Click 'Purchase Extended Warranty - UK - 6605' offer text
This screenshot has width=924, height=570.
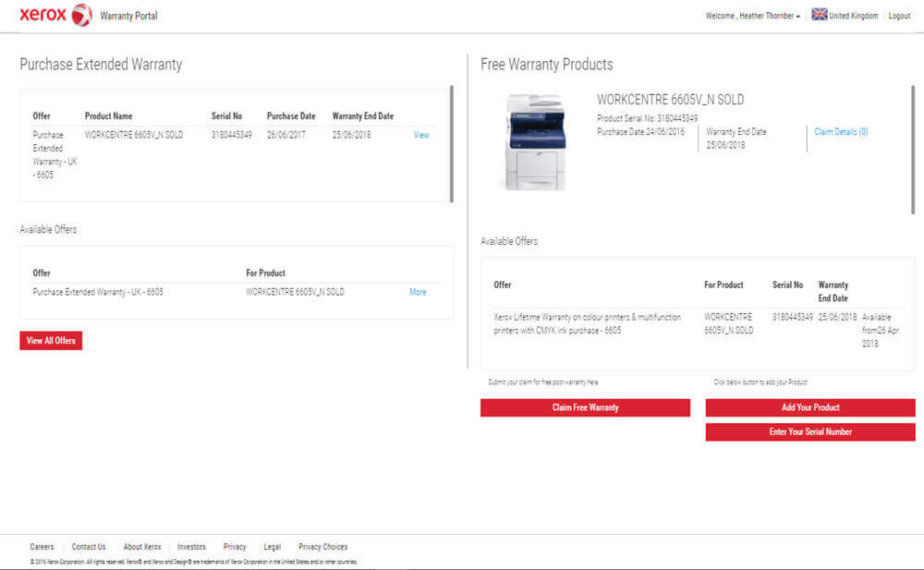point(98,292)
